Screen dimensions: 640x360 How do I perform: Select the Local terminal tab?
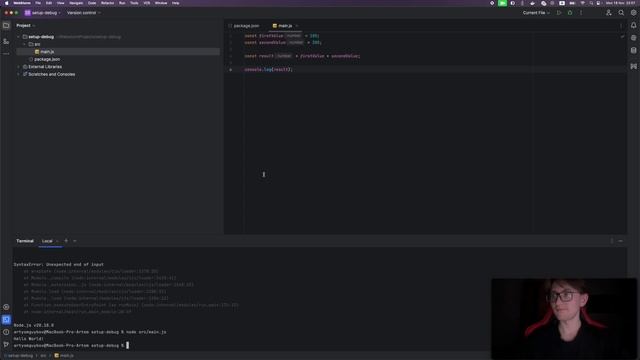tap(47, 241)
